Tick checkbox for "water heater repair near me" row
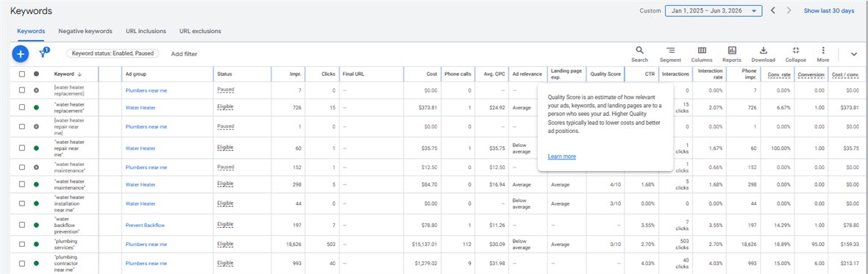 coord(22,148)
